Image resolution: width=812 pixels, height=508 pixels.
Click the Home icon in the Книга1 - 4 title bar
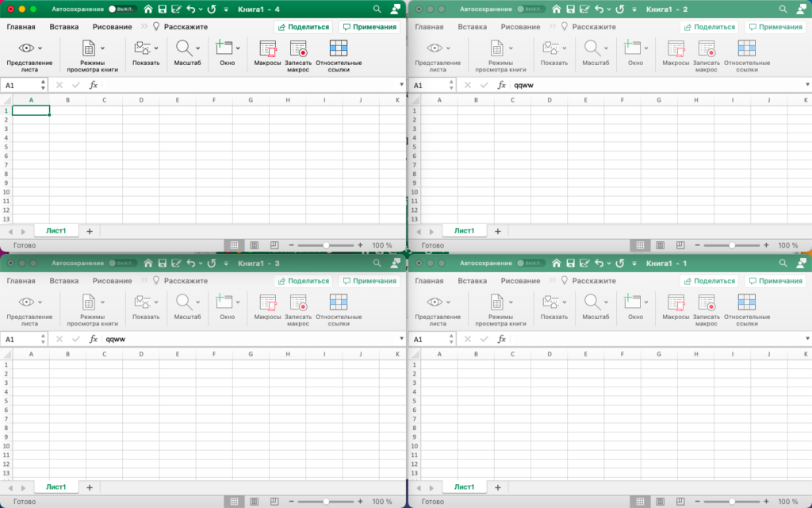147,9
